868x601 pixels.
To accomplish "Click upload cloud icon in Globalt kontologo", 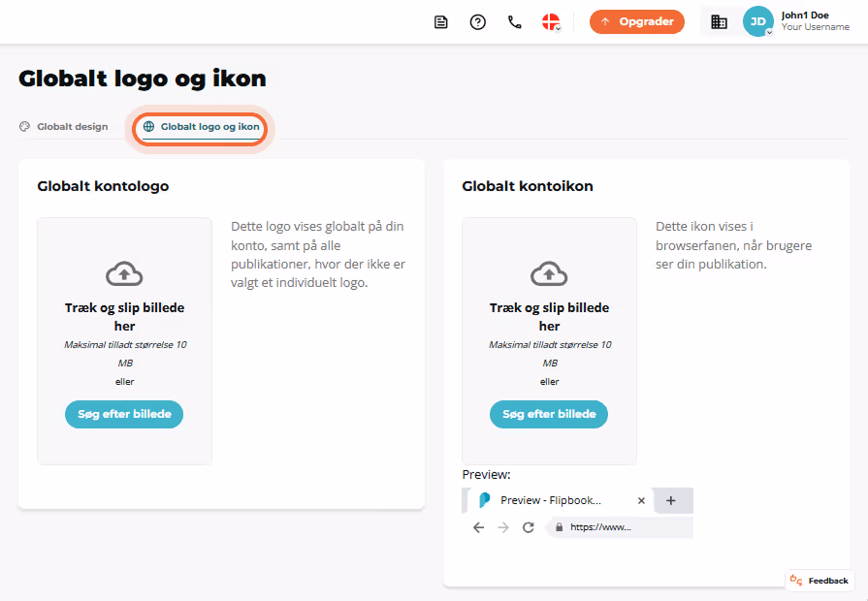I will 124,273.
